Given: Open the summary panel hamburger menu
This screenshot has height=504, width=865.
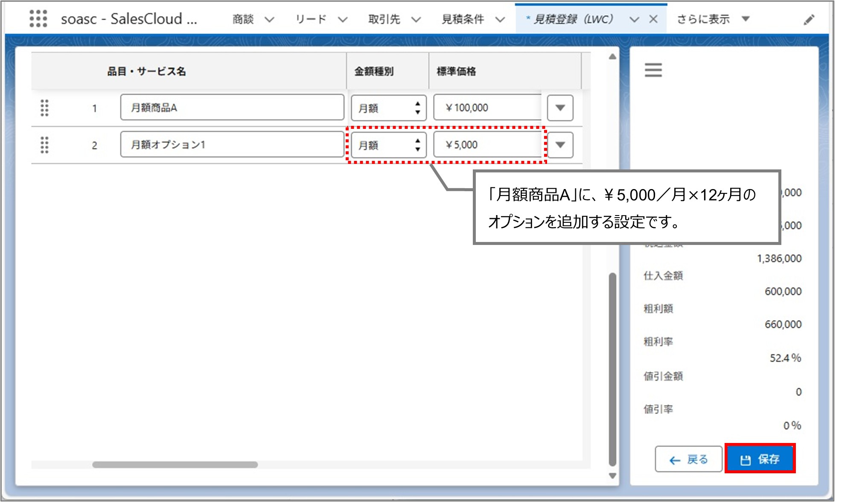Looking at the screenshot, I should click(652, 70).
